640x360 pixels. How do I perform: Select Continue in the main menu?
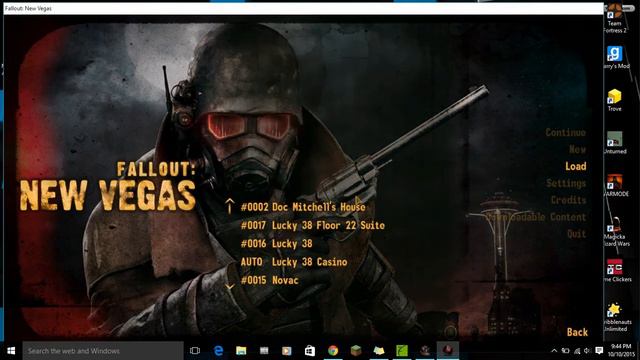(x=565, y=132)
